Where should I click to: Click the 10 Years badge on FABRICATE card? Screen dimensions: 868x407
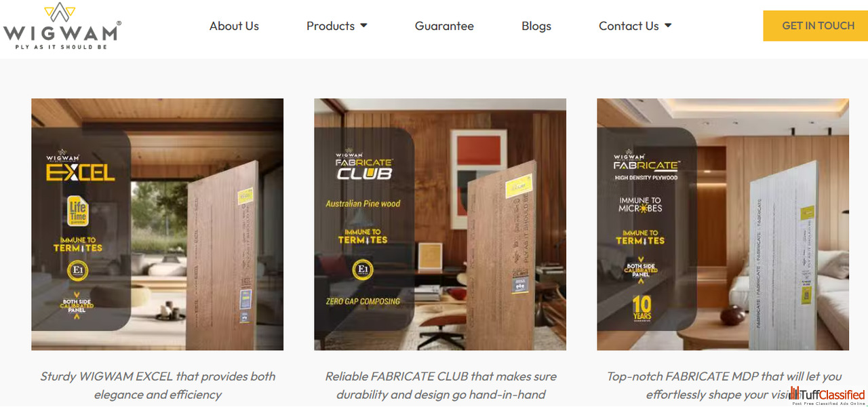[642, 307]
